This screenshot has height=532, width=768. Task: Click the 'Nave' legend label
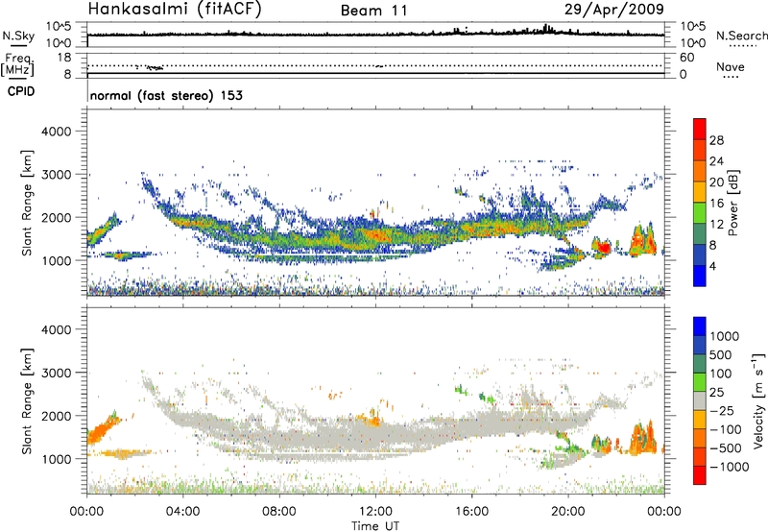(731, 66)
